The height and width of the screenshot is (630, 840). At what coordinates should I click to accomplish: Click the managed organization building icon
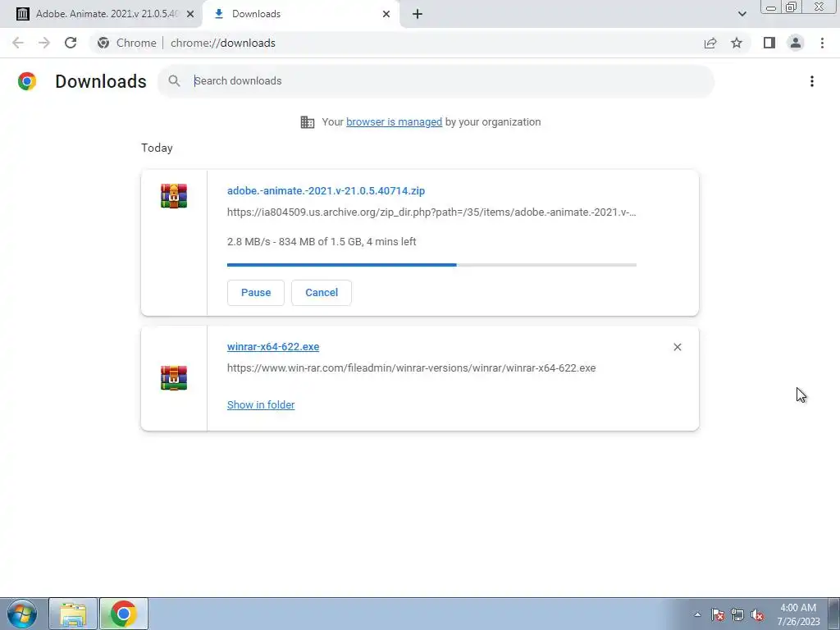click(x=308, y=122)
